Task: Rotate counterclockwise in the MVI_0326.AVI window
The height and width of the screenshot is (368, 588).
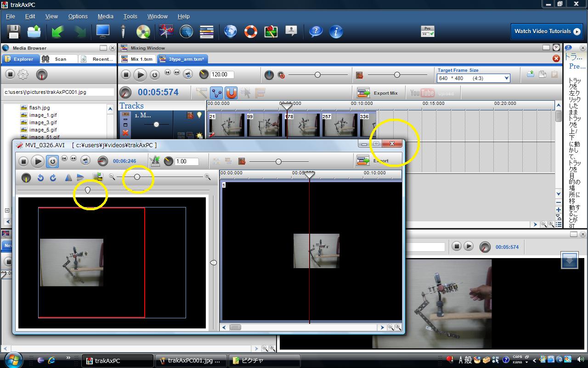Action: click(x=41, y=177)
